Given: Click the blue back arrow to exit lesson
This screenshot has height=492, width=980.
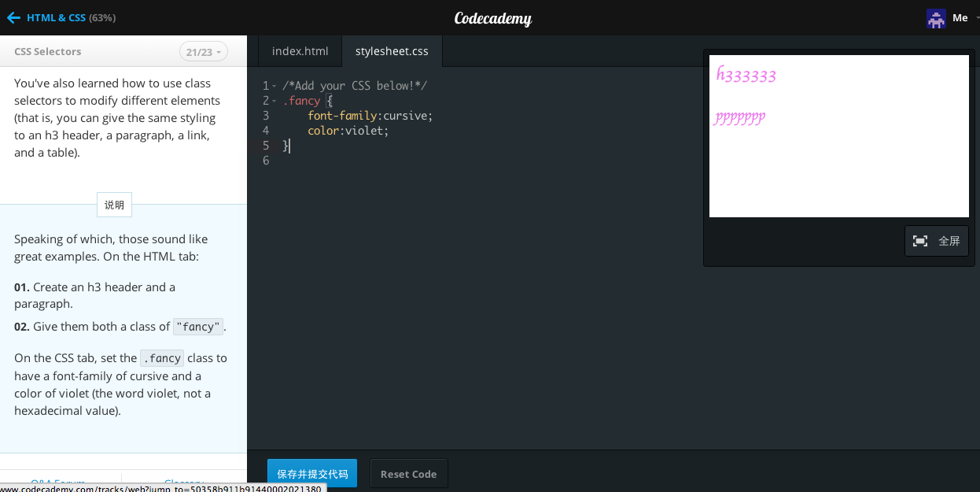Looking at the screenshot, I should tap(13, 16).
